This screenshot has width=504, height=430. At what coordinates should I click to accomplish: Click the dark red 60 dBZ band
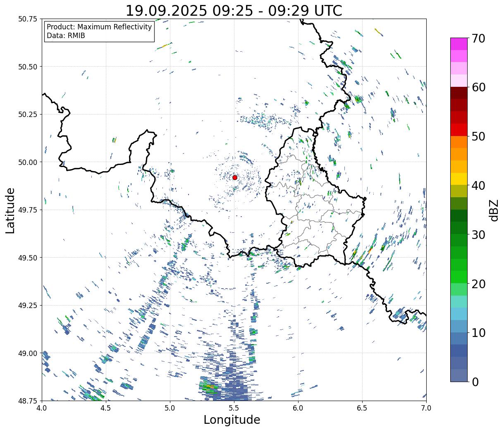tap(459, 93)
